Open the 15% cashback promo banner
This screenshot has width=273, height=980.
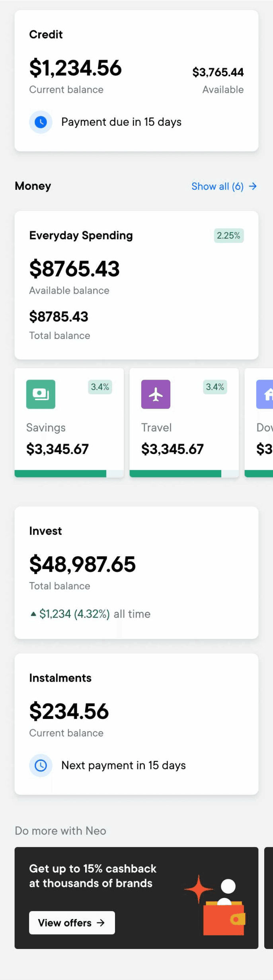(136, 898)
